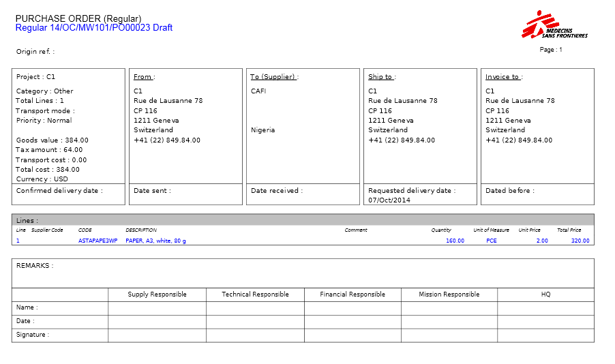Click the "Financial Responsible" column header

(352, 294)
